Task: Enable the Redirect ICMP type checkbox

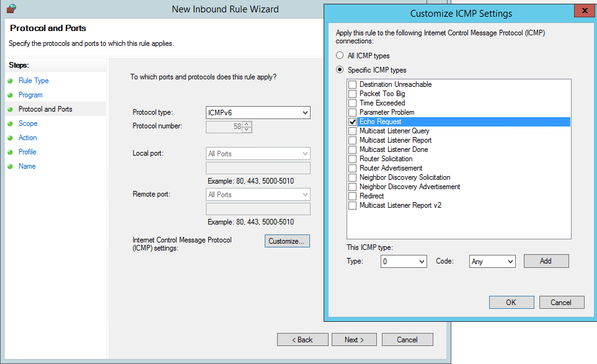Action: click(353, 196)
